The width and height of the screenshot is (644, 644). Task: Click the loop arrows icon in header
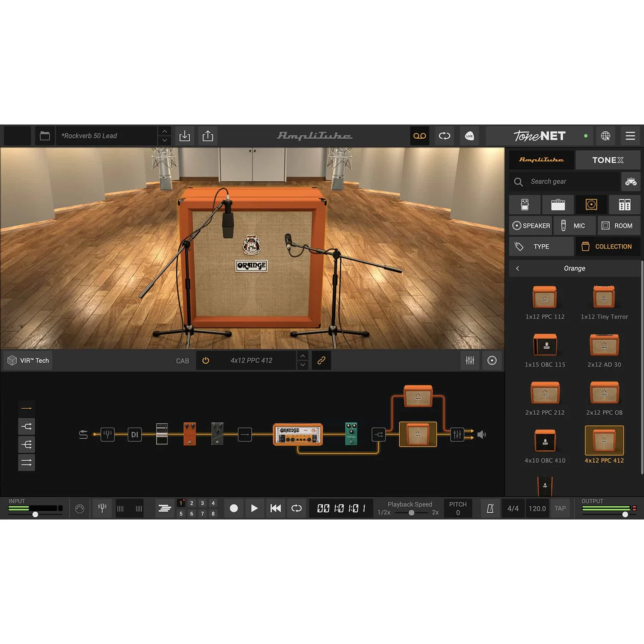point(444,136)
